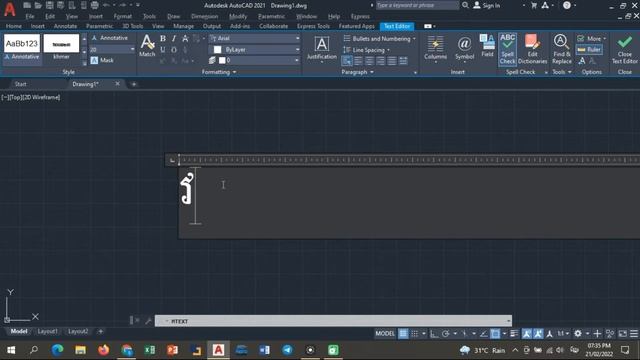The image size is (640, 360).
Task: Select the AaBb123 Annotative text style
Action: click(22, 48)
